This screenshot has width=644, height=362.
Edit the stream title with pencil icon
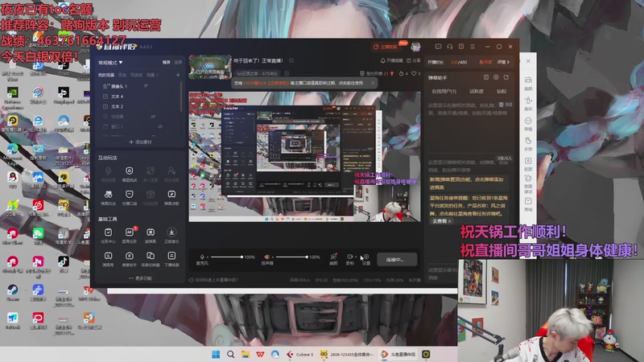tap(291, 60)
